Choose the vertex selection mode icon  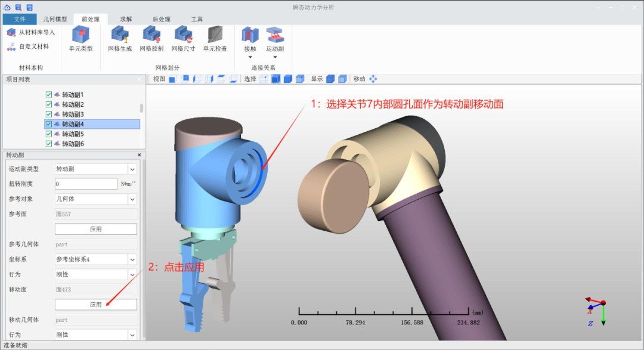264,79
